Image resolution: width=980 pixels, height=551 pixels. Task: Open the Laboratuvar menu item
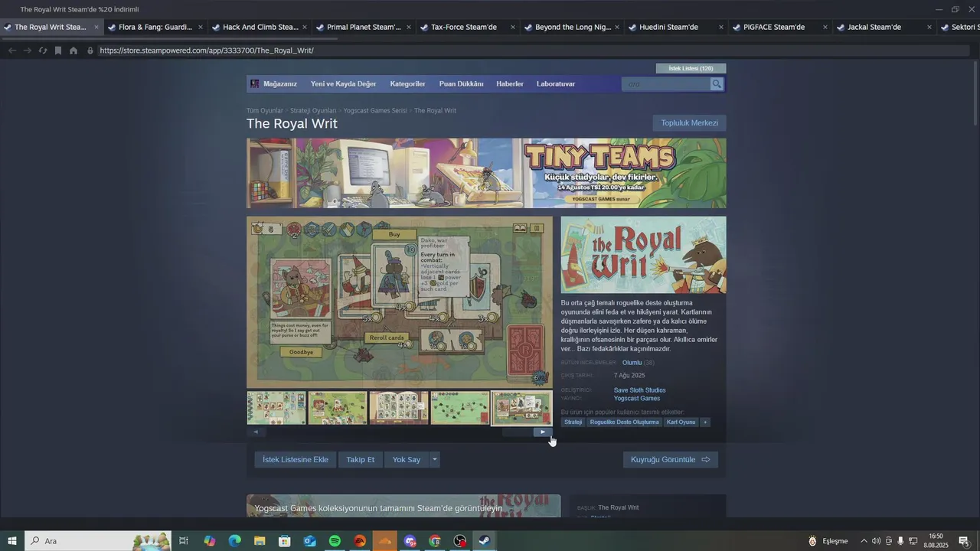pos(556,84)
